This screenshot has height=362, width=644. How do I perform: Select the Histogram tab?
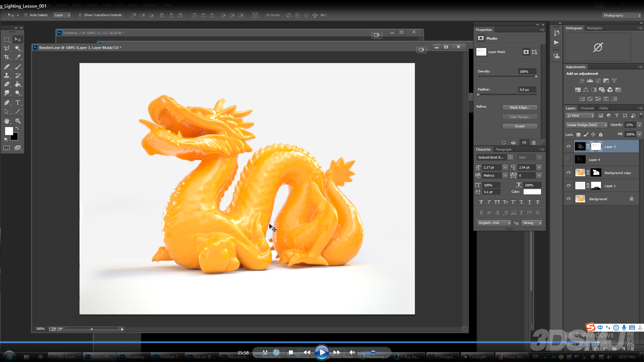(x=574, y=28)
